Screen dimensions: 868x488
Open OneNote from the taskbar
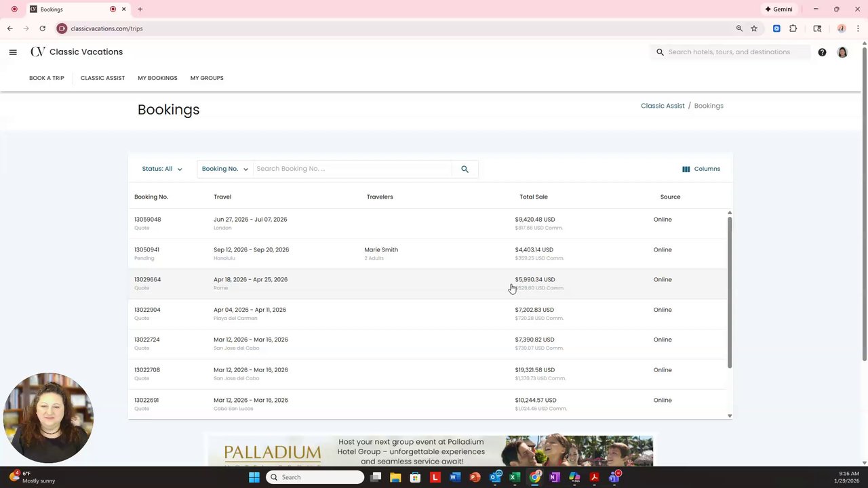pyautogui.click(x=554, y=477)
